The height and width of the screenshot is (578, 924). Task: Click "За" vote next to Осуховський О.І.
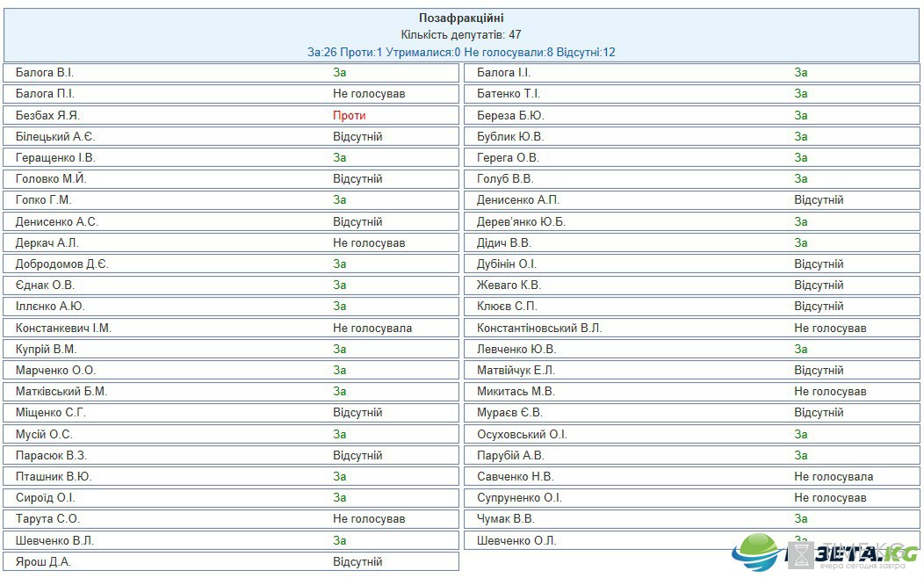(x=801, y=436)
